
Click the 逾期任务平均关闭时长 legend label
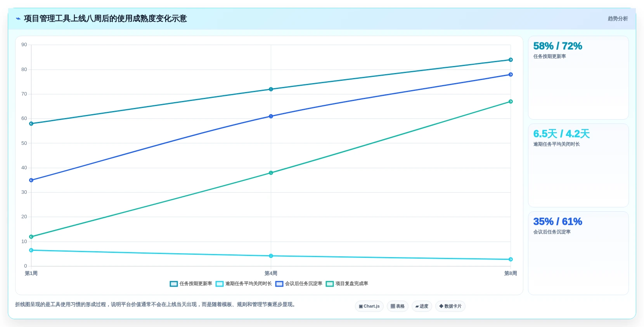249,284
